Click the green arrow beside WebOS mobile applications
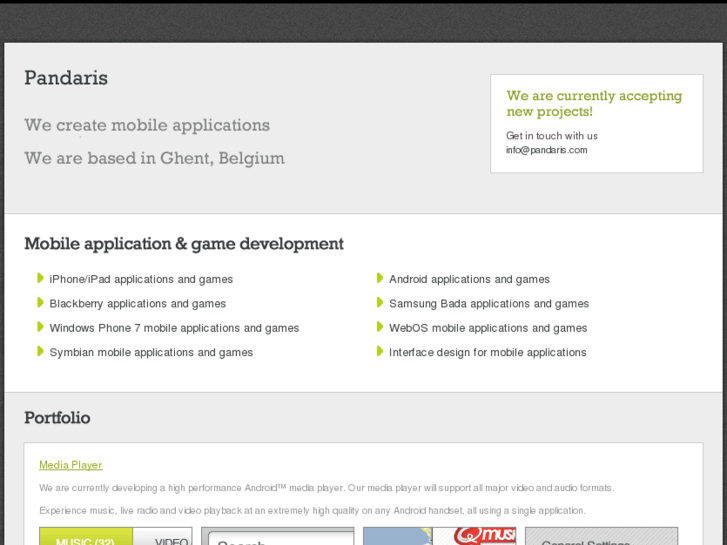 [x=380, y=327]
